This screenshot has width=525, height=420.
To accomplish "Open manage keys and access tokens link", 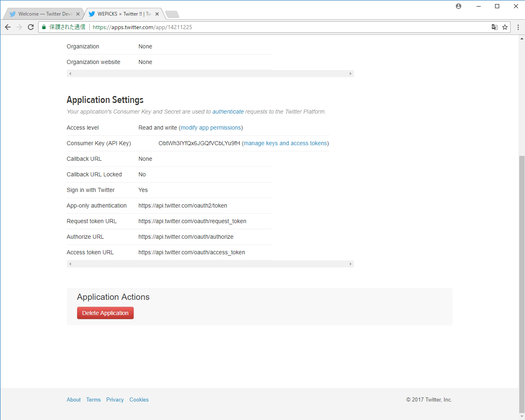I will pyautogui.click(x=285, y=143).
